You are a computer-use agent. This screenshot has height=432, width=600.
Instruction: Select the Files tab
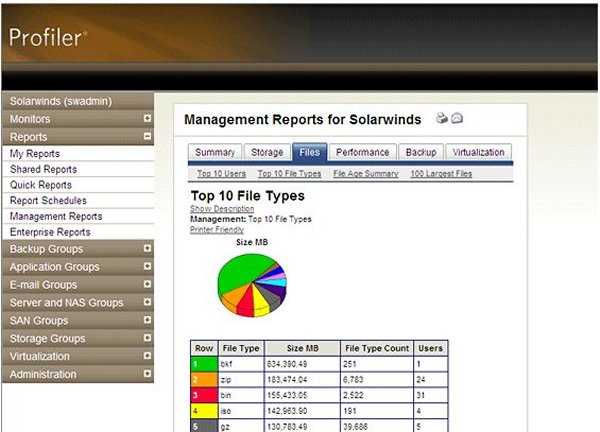click(x=310, y=152)
